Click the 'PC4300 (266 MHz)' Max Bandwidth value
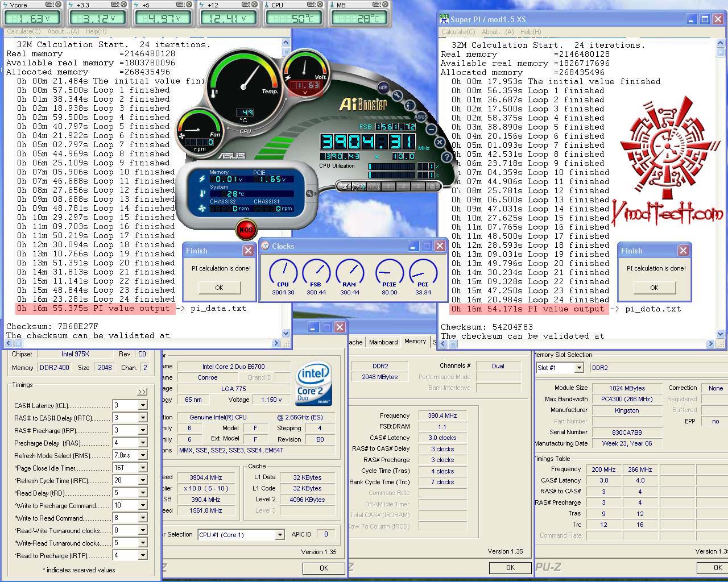 [627, 400]
